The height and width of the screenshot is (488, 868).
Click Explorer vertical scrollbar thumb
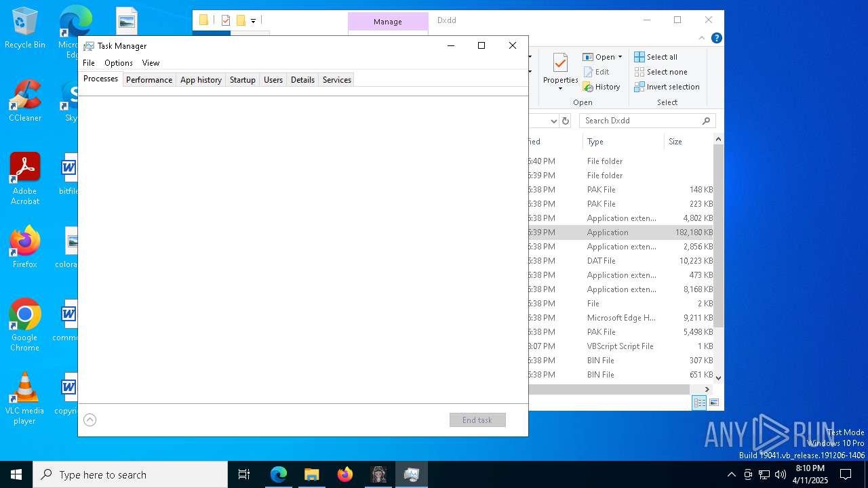coord(718,235)
